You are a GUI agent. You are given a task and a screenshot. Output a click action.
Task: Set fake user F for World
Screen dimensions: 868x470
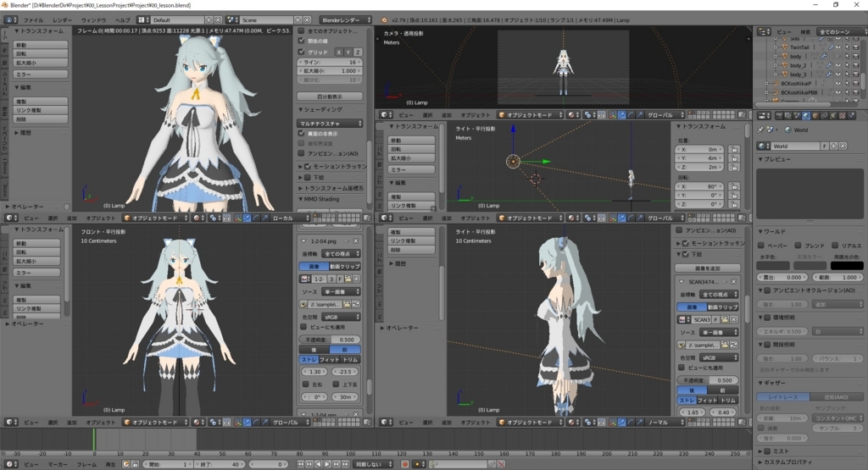[824, 146]
